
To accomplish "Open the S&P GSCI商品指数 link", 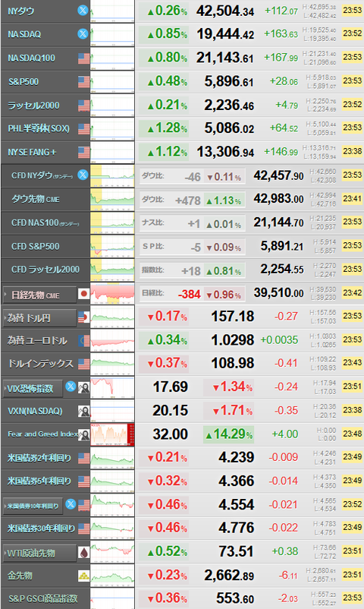I will (x=43, y=598).
